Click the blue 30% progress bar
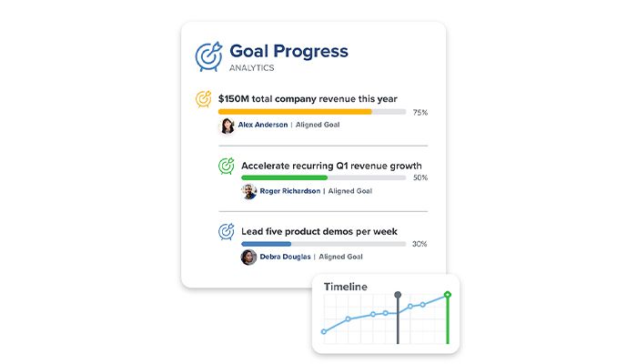637x364 pixels. [x=267, y=244]
